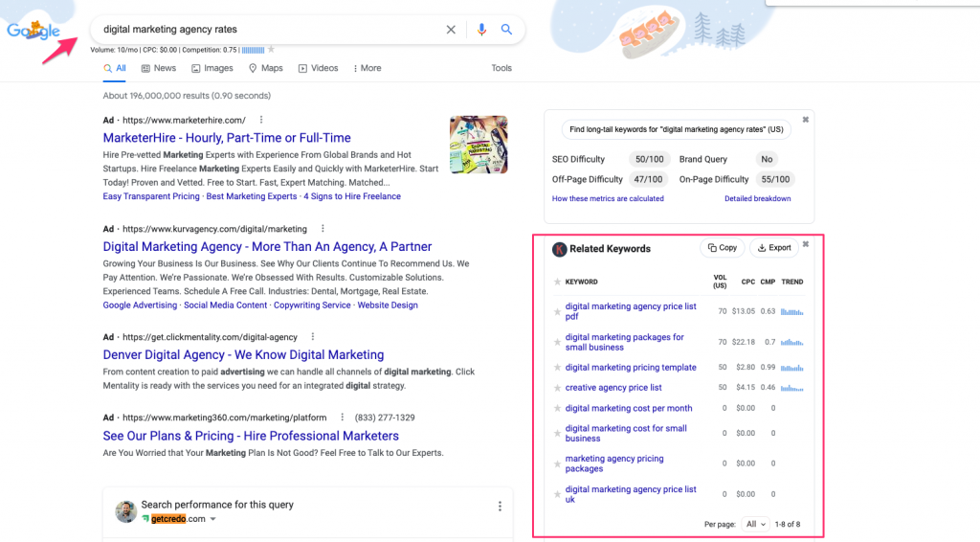The height and width of the screenshot is (542, 980).
Task: Open 'digital marketing packages for small business' keyword
Action: (624, 342)
